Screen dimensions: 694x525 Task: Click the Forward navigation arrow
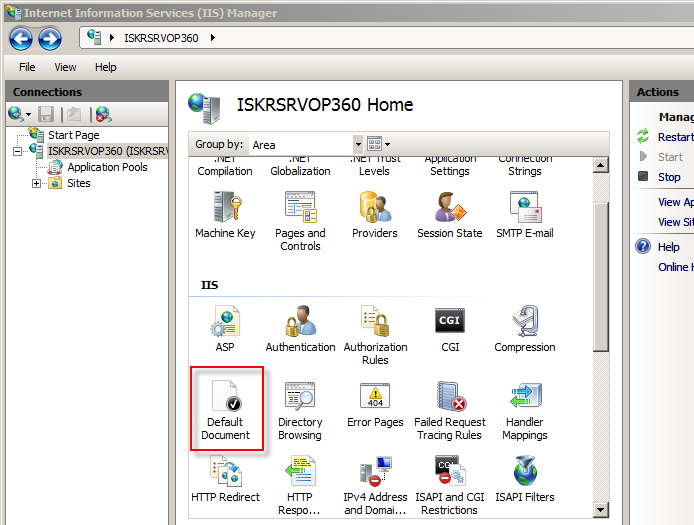point(50,39)
